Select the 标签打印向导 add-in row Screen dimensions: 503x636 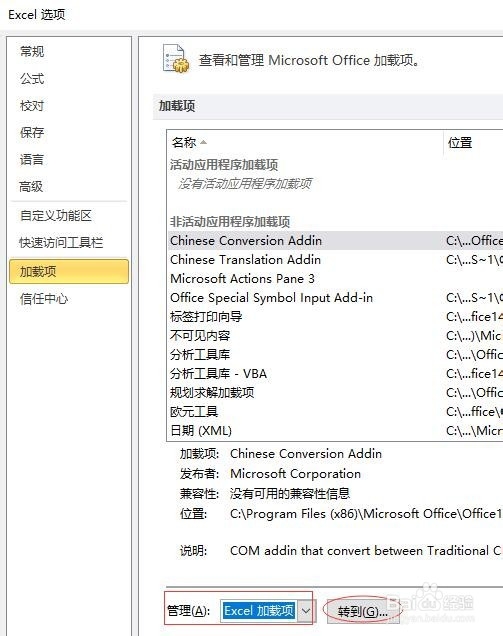pyautogui.click(x=335, y=317)
